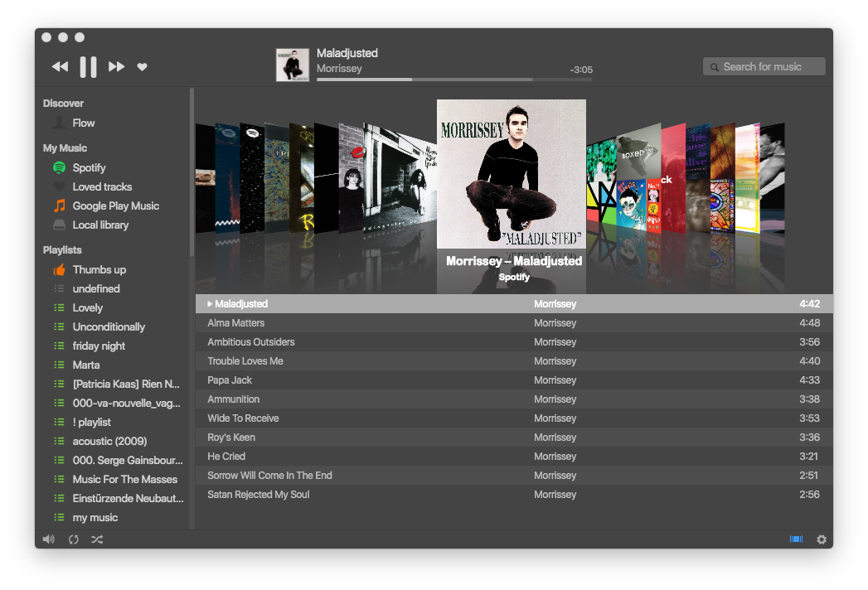868x590 pixels.
Task: Open the Thumbs up playlist
Action: [x=99, y=269]
